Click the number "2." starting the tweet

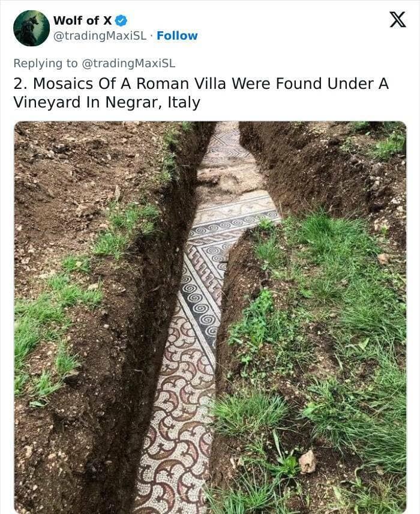pyautogui.click(x=20, y=83)
